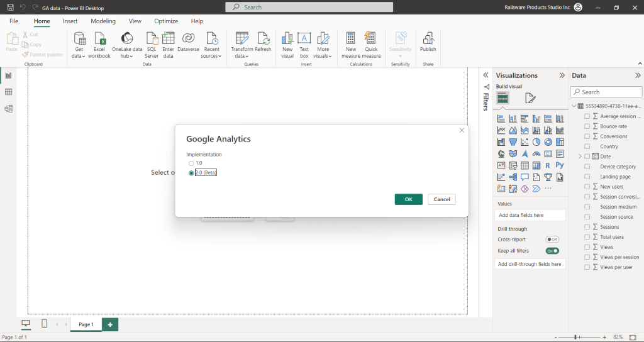Click the zoom slider in status bar
This screenshot has height=342, width=644.
point(580,337)
